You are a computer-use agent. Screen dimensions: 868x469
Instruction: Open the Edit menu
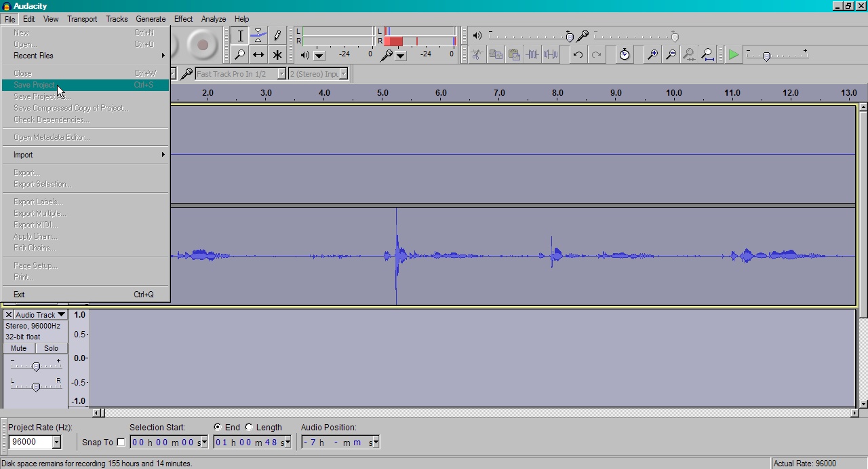coord(29,19)
